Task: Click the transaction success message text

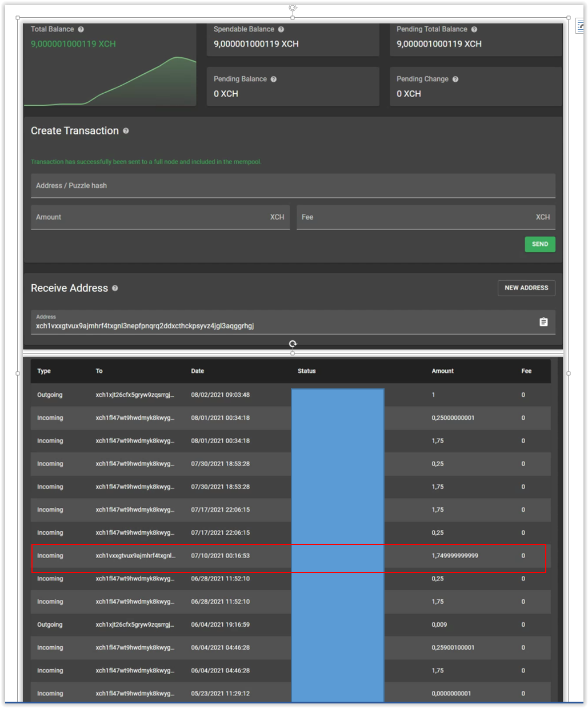Action: 146,162
